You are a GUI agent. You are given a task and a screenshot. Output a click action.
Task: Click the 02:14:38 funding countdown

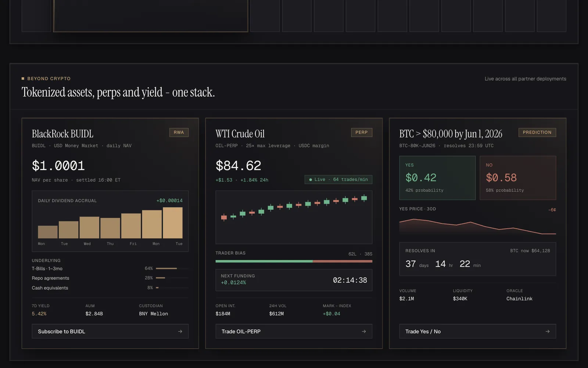coord(350,280)
